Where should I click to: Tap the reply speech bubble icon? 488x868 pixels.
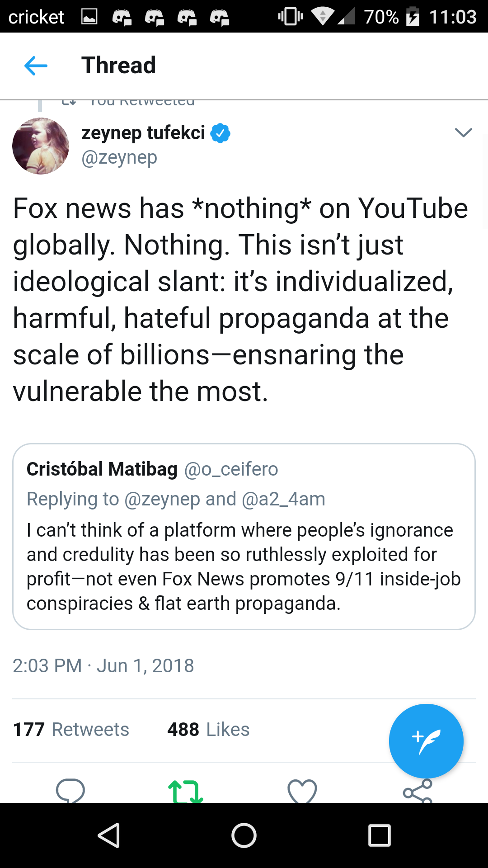pos(70,791)
